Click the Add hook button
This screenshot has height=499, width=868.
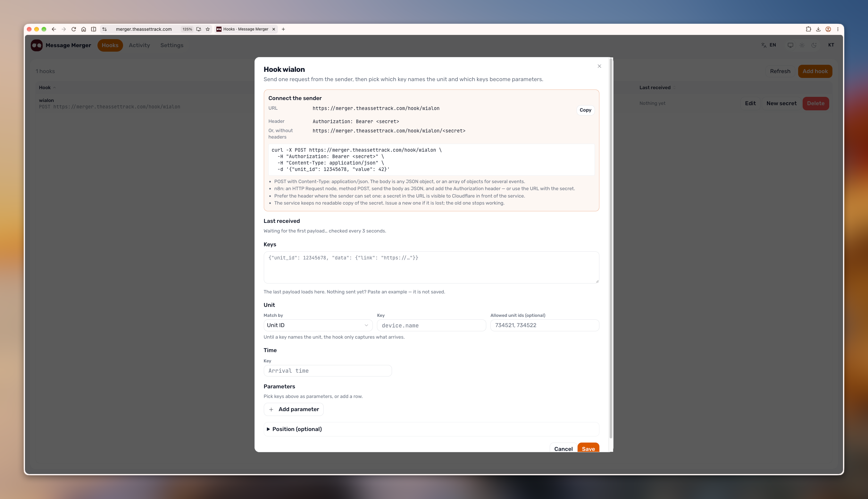point(815,71)
